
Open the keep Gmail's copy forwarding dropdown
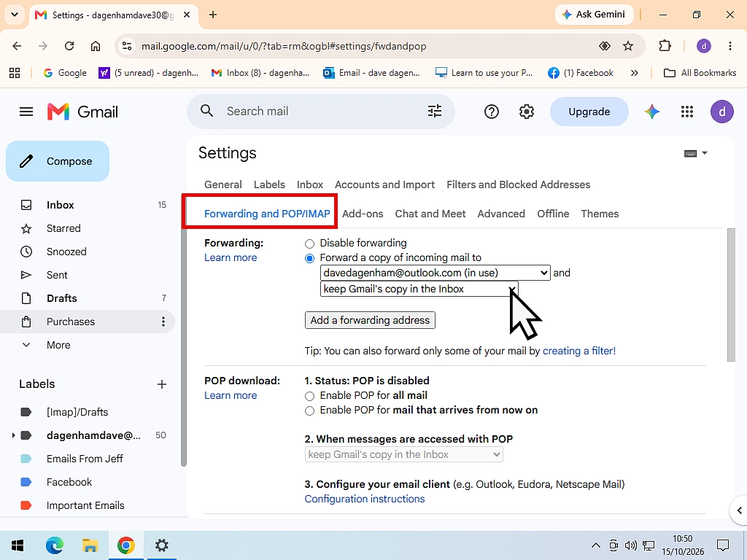(x=419, y=289)
